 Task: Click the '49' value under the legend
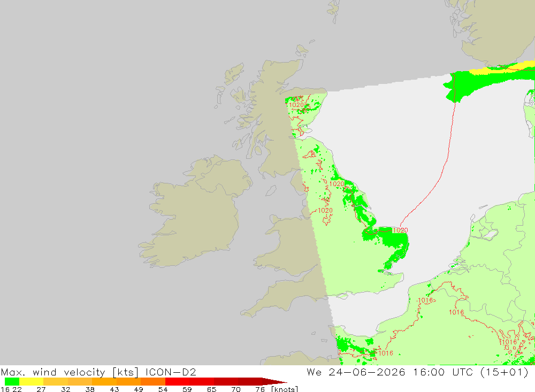click(139, 389)
